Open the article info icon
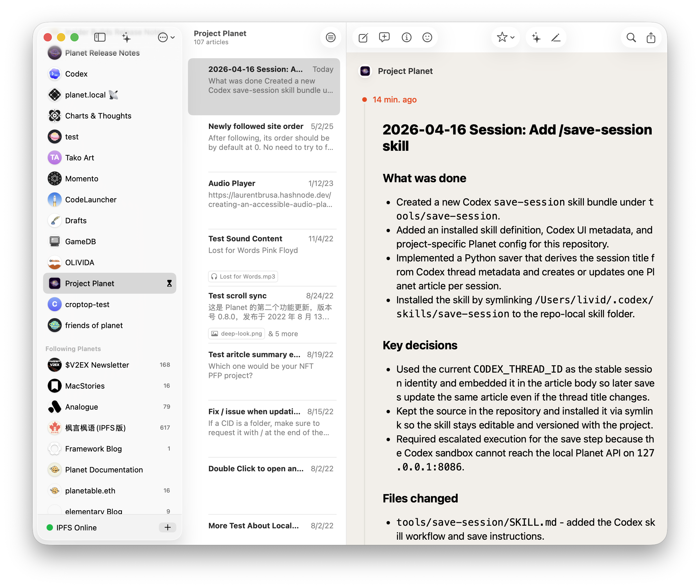Viewport: 700px width, 588px height. 406,37
